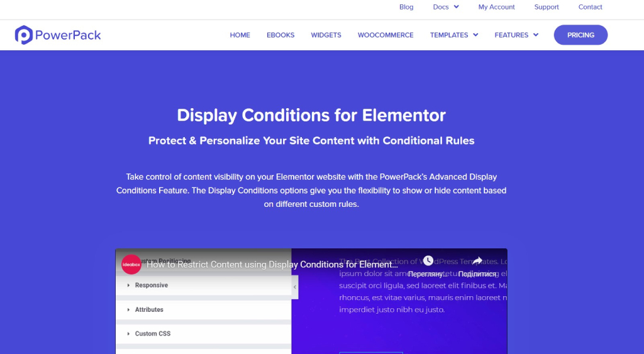644x354 pixels.
Task: Collapse the Elementor panel with arrow handle
Action: tap(295, 287)
